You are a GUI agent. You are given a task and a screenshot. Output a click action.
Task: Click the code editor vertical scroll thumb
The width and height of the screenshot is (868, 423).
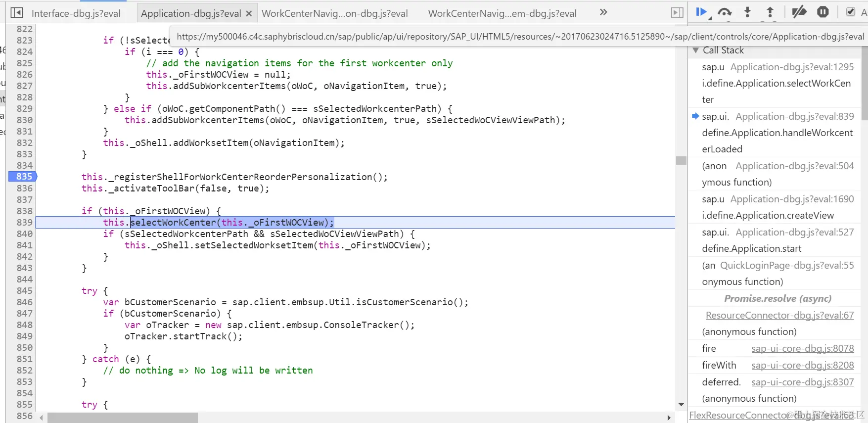(681, 160)
